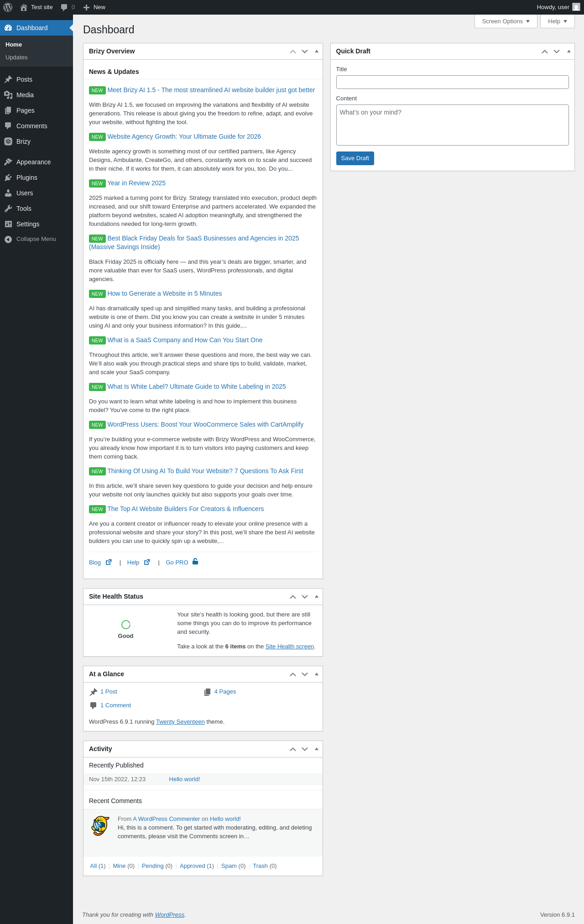
Task: Collapse the Activity panel
Action: (317, 749)
